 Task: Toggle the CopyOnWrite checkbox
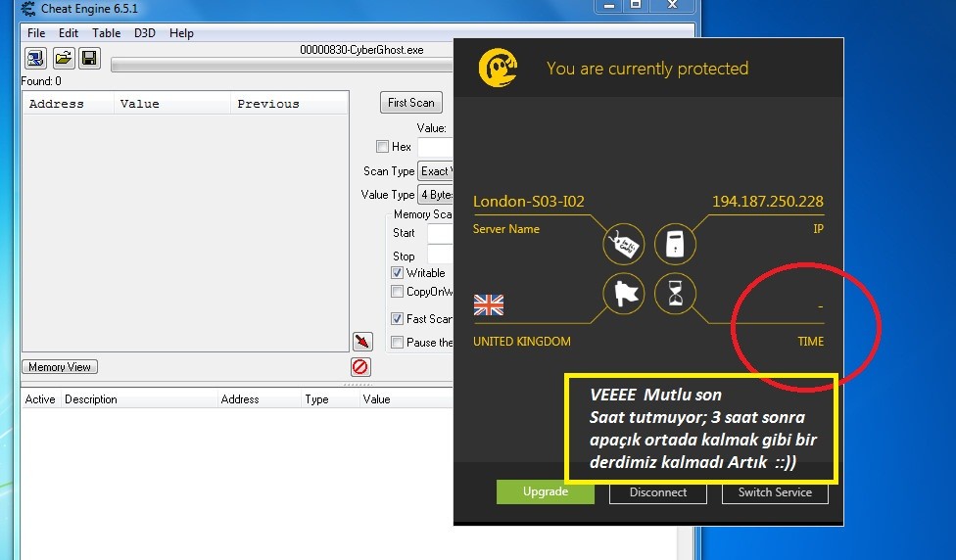point(397,292)
